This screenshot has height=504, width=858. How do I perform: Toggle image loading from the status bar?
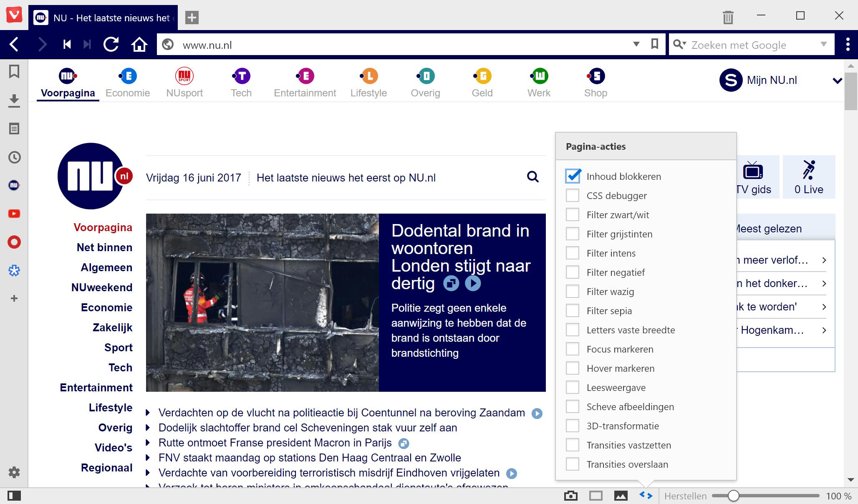[x=621, y=496]
